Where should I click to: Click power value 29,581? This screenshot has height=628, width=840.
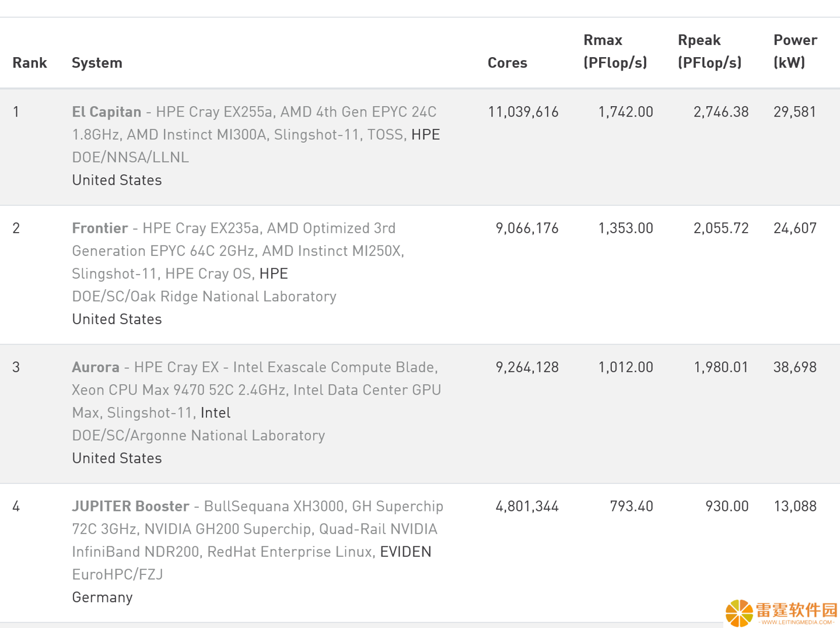pyautogui.click(x=795, y=111)
